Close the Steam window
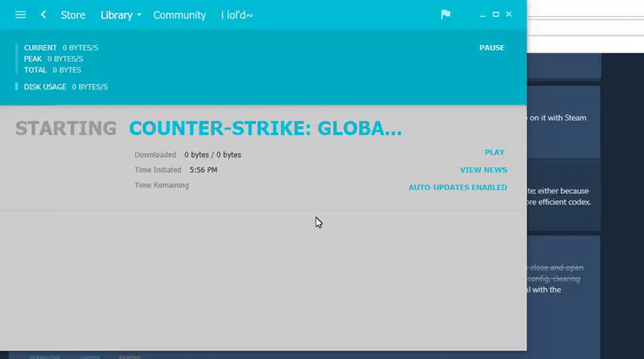644x359 pixels. [x=509, y=14]
